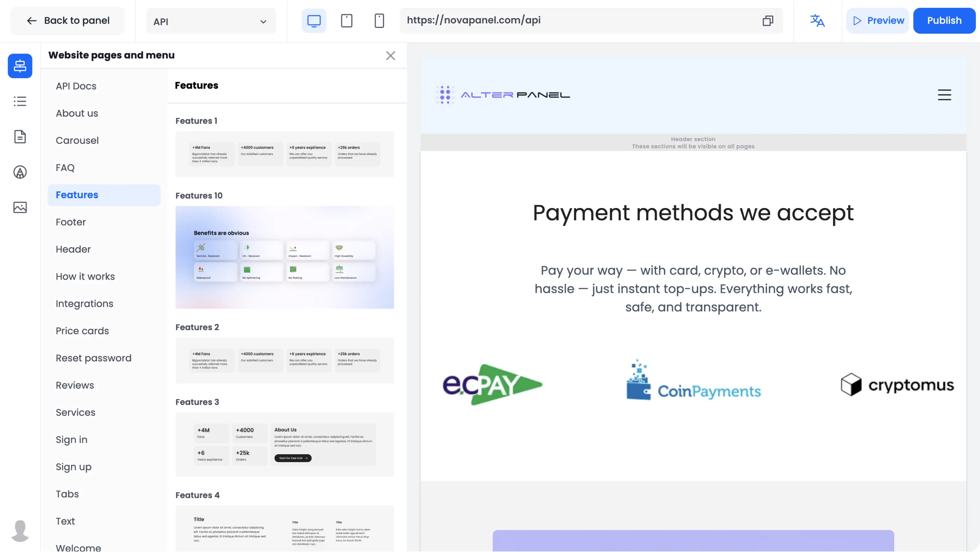Screen dimensions: 980x552
Task: Select the Reviews category
Action: (104, 385)
